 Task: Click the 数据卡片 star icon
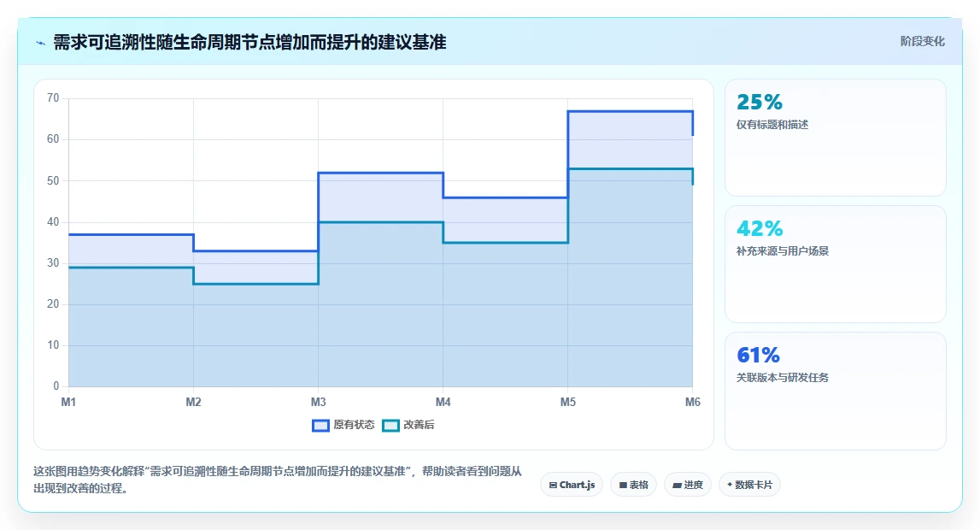[x=730, y=485]
